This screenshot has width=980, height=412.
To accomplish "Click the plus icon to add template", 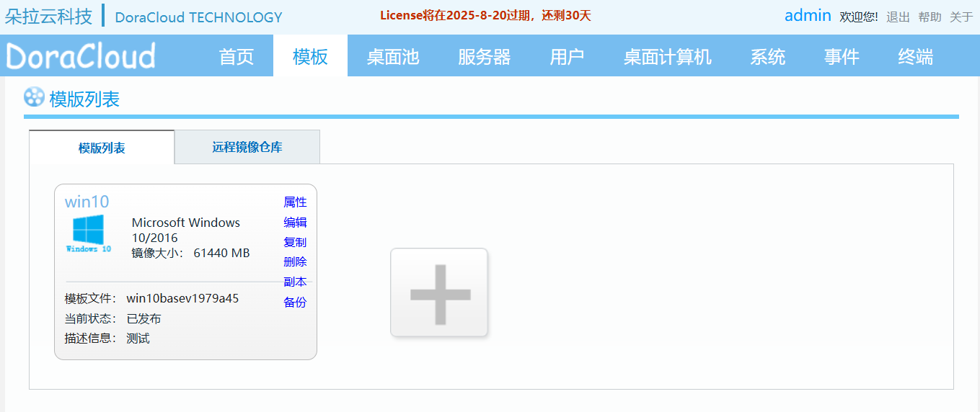I will (x=439, y=293).
